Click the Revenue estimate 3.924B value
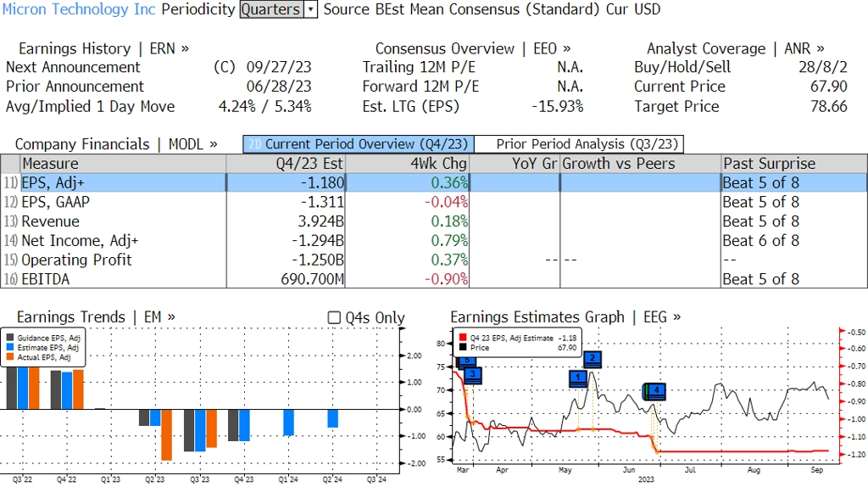Viewport: 868px width, 487px height. (x=320, y=221)
